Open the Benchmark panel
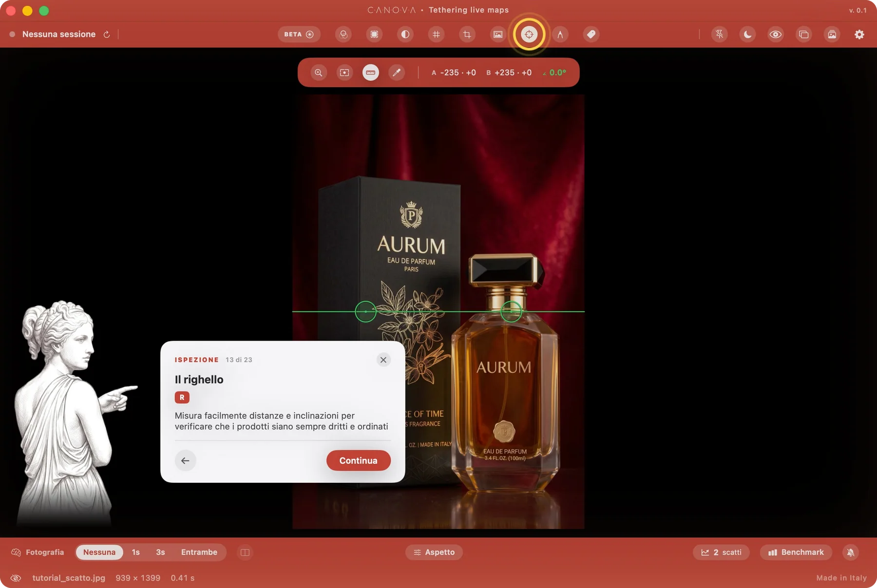This screenshot has width=877, height=588. (796, 552)
